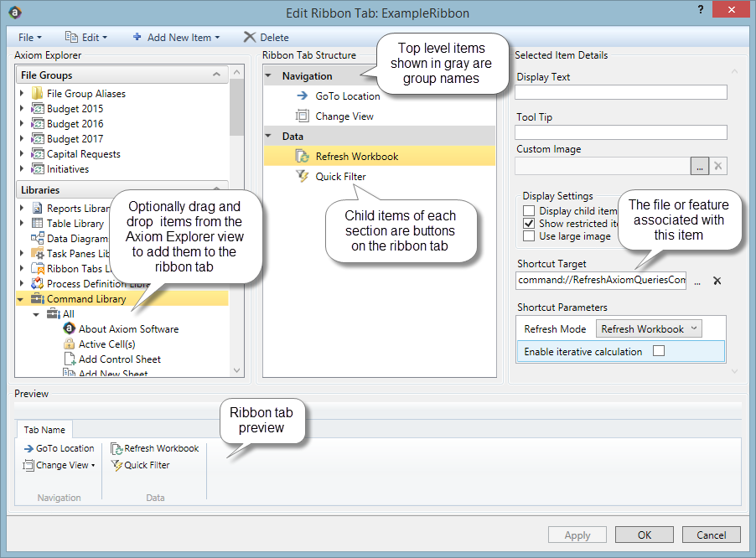Open the Refresh Mode dropdown
This screenshot has height=558, width=756.
point(649,328)
